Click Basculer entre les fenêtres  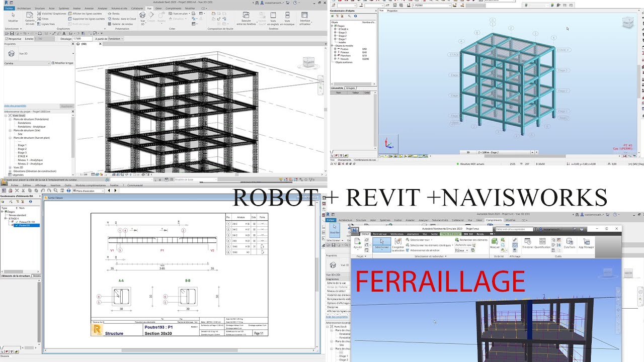247,19
